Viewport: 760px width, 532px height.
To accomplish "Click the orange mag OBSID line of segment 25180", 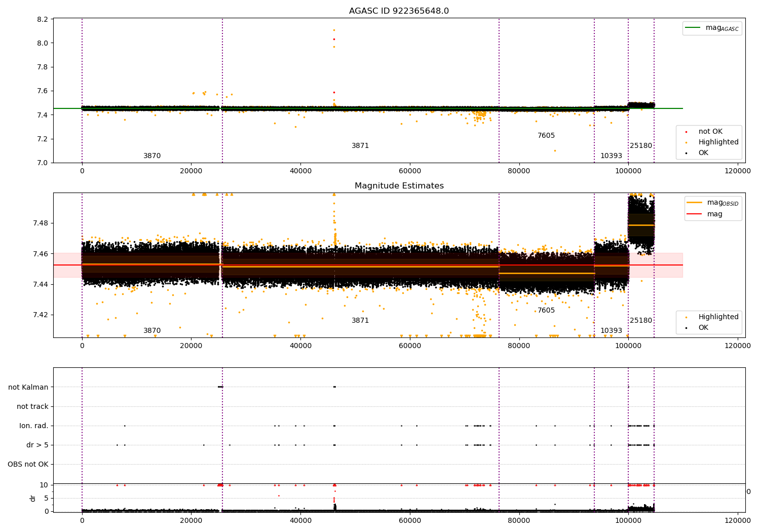I will (x=641, y=225).
